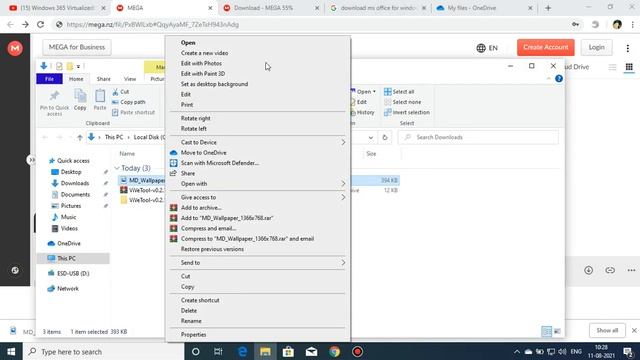Expand the Send to submenu
This screenshot has height=360, width=640.
pyautogui.click(x=258, y=263)
